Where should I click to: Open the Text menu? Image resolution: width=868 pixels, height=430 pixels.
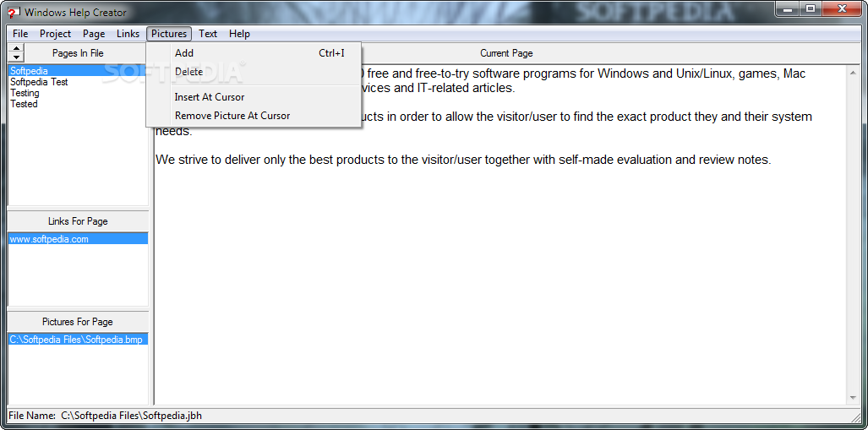coord(208,34)
